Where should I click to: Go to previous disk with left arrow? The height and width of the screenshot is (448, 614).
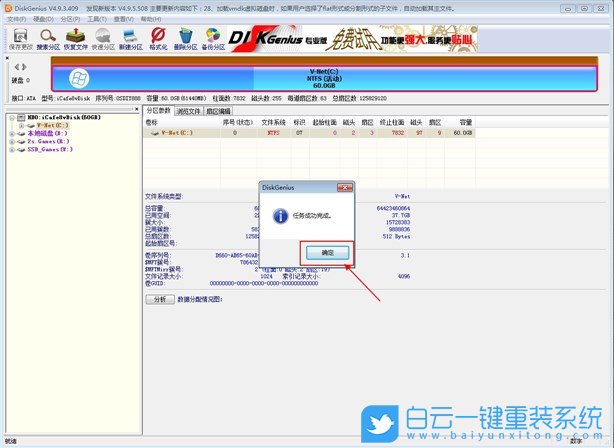coord(17,67)
